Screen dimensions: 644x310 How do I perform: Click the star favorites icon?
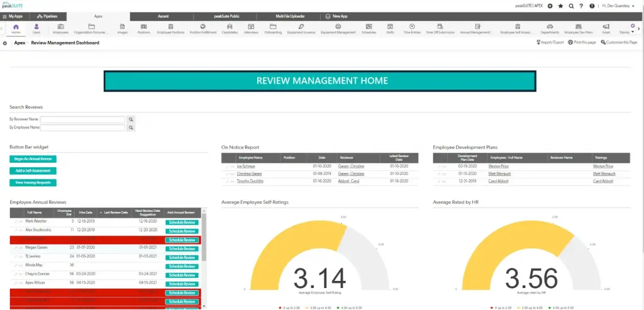(x=560, y=6)
